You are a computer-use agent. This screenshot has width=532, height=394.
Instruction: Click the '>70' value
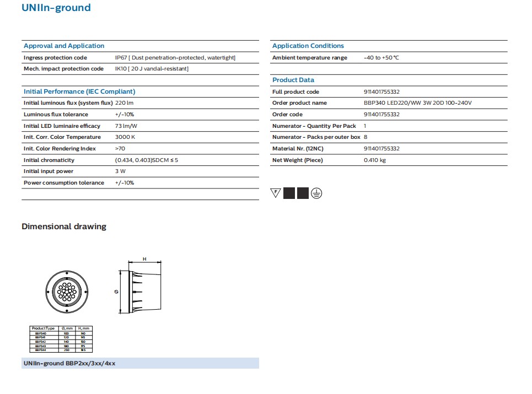pyautogui.click(x=120, y=149)
